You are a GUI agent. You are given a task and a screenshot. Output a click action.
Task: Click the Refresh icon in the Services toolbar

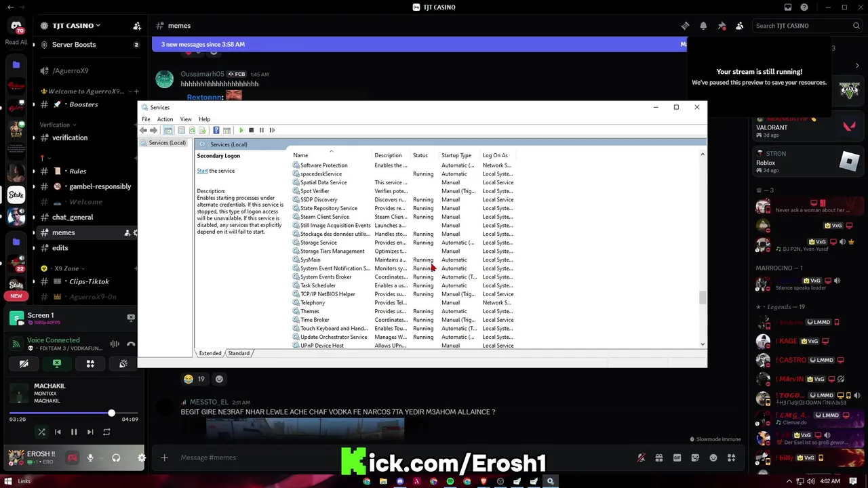click(193, 130)
